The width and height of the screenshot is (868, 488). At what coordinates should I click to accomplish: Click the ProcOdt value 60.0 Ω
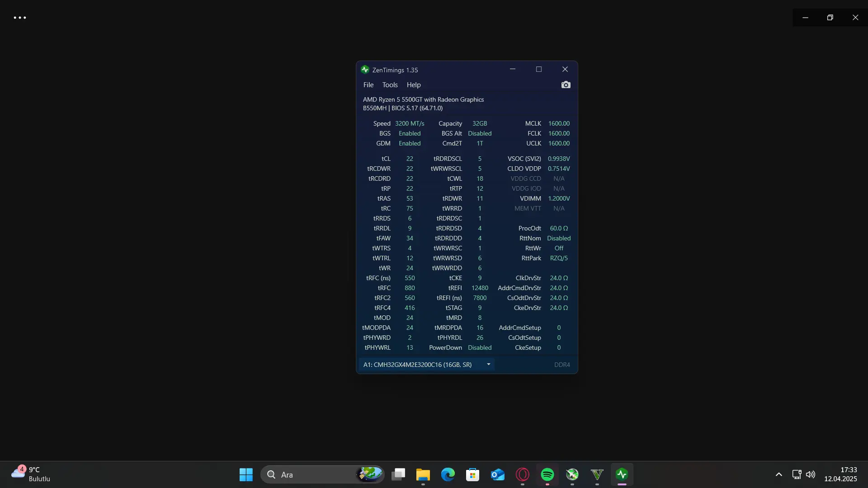coord(559,228)
